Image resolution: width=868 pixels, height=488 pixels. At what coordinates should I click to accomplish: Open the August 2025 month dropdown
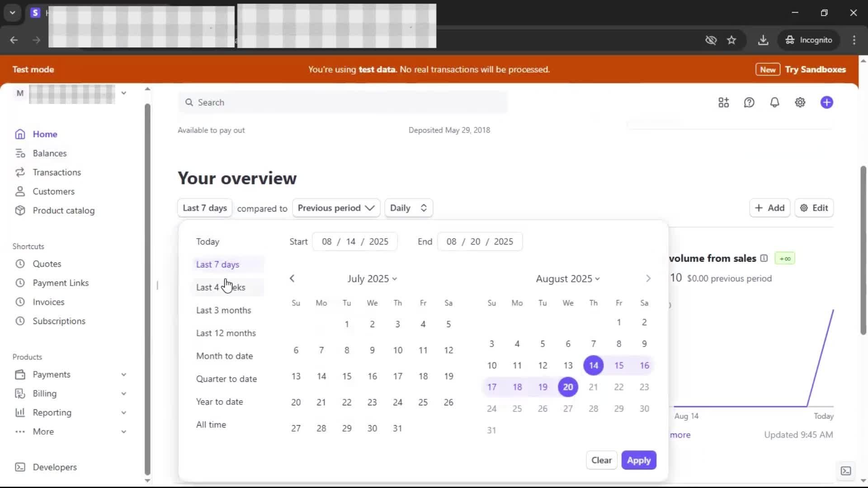(x=568, y=279)
